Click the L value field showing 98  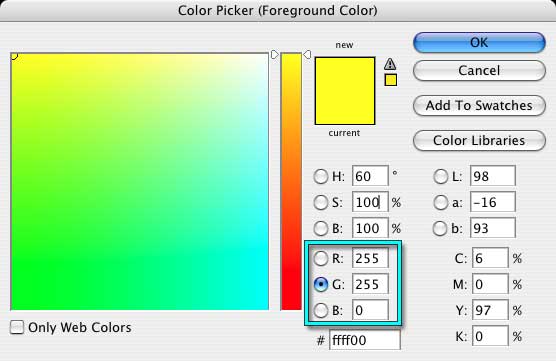click(493, 176)
